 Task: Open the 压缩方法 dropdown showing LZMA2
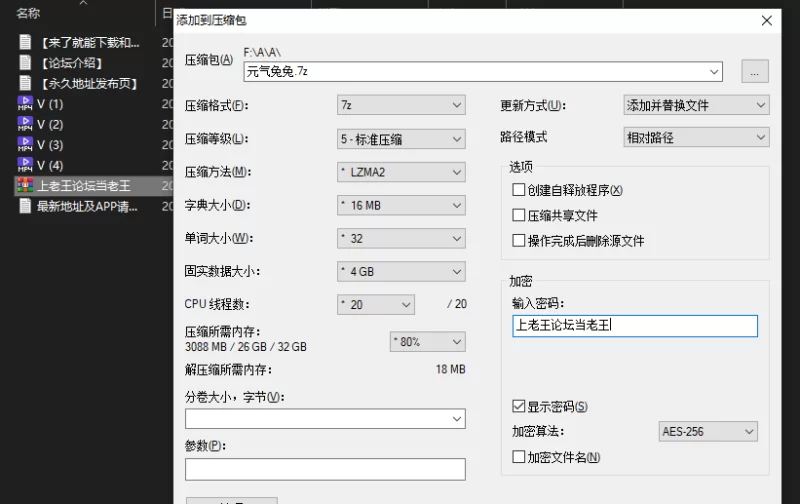[x=401, y=172]
